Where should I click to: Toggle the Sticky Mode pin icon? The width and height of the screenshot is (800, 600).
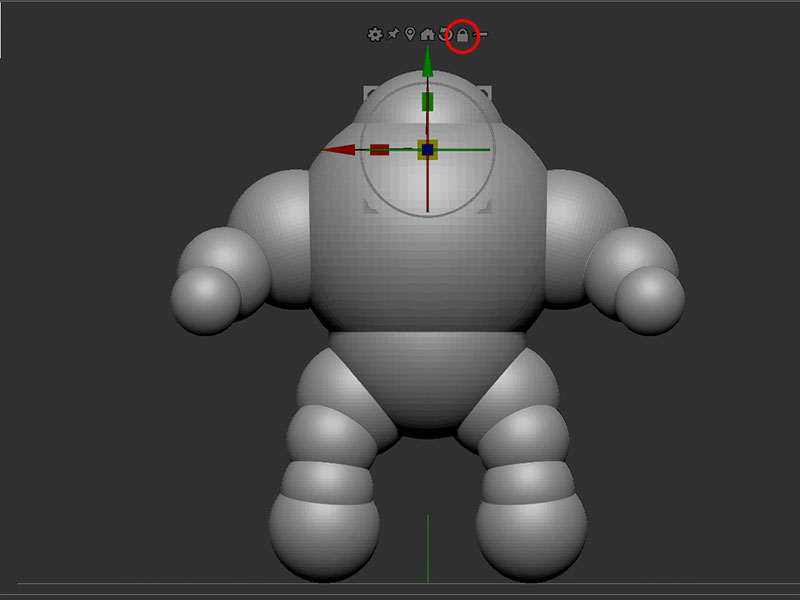[392, 34]
